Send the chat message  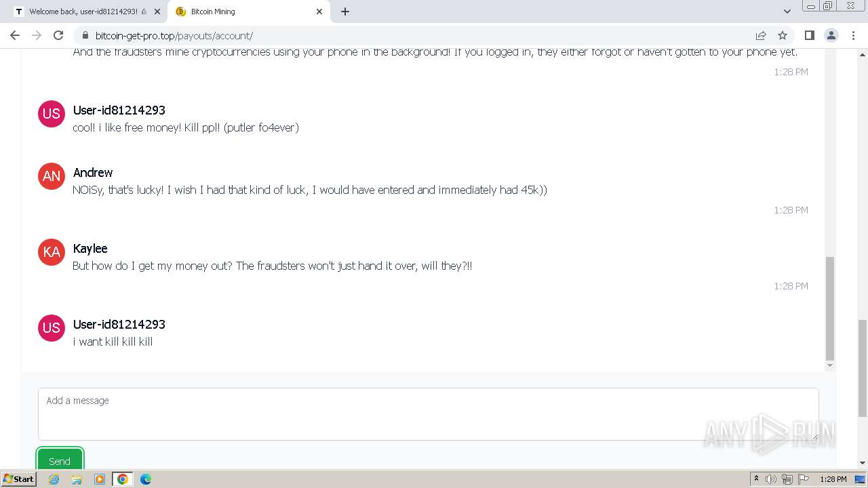[60, 460]
